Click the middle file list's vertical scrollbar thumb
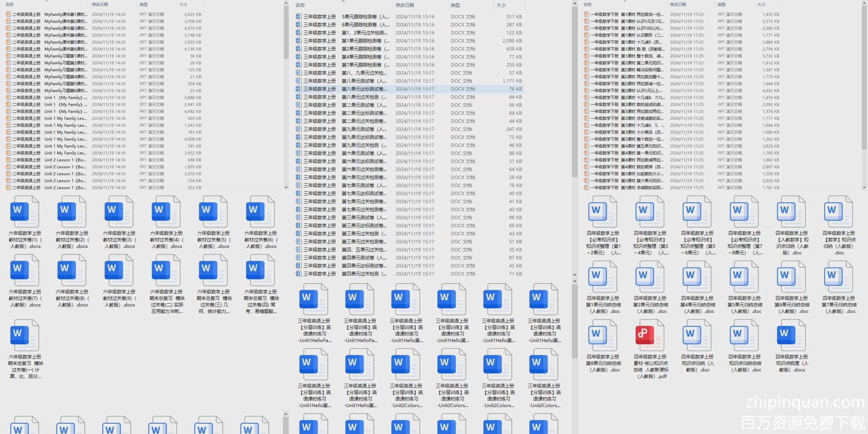Image resolution: width=868 pixels, height=434 pixels. coord(575,91)
